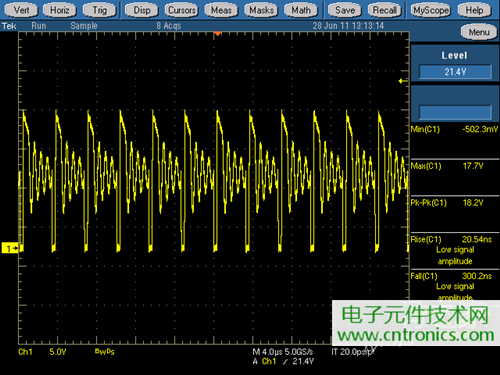Click the M 4.0µs timebase readout

pos(268,352)
